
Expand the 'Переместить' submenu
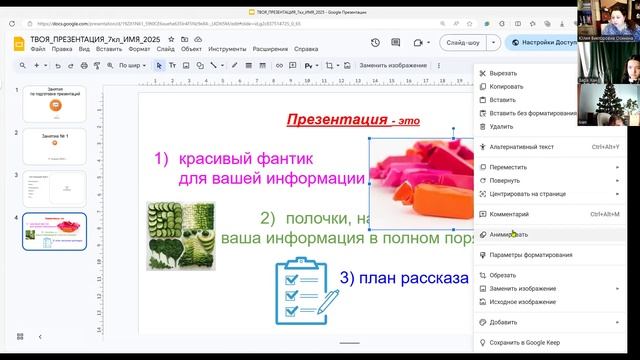(x=550, y=167)
